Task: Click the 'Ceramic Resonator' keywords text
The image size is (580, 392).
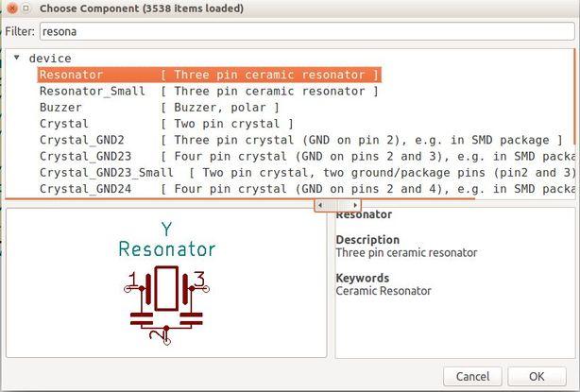Action: (384, 291)
